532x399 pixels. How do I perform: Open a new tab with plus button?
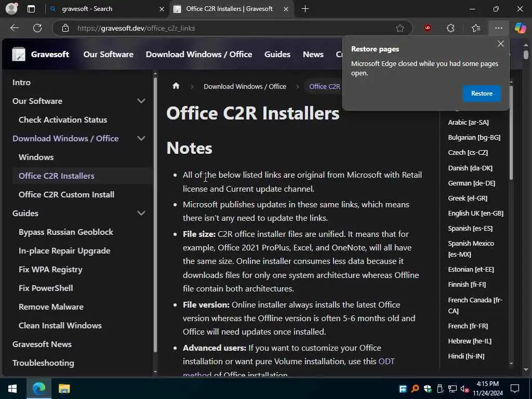click(x=305, y=9)
